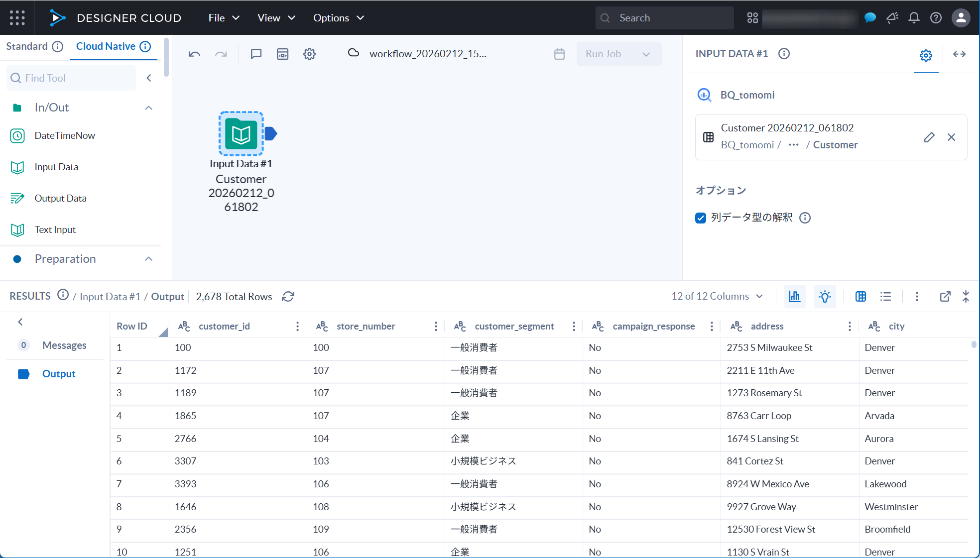Toggle data insights with the lightbulb icon
The image size is (980, 558).
(x=825, y=296)
